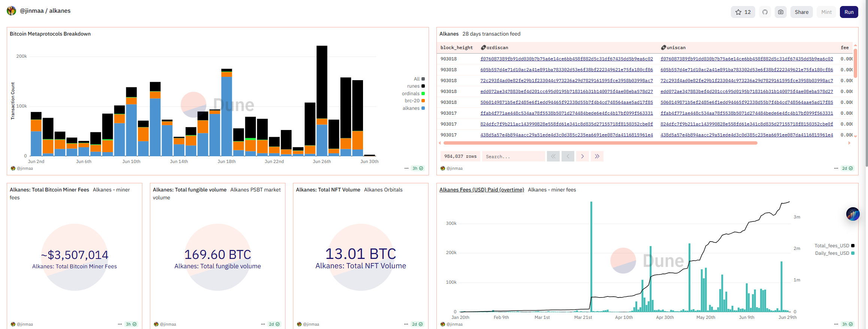Open three-dot menu on Miner Fees counter
This screenshot has height=329, width=868.
[x=120, y=324]
